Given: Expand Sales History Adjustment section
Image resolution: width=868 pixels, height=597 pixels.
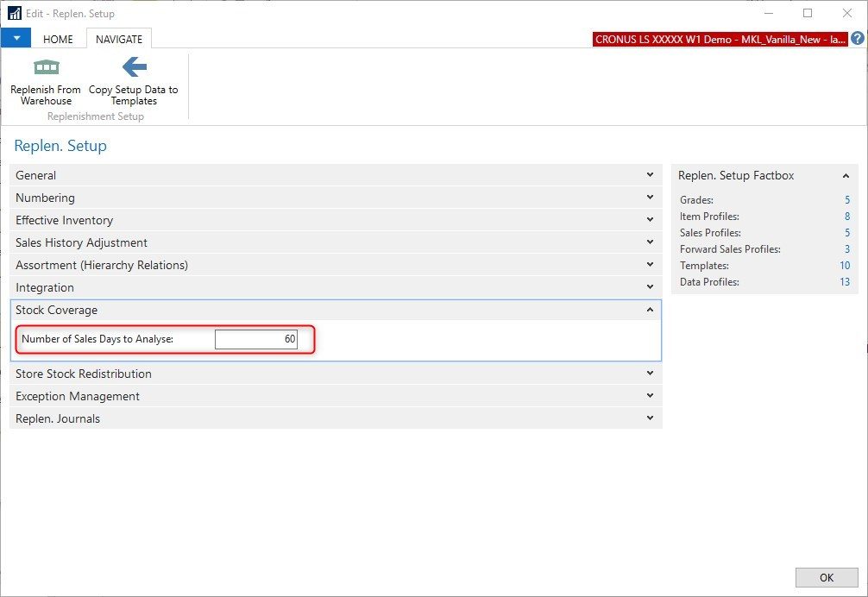Looking at the screenshot, I should tap(650, 242).
